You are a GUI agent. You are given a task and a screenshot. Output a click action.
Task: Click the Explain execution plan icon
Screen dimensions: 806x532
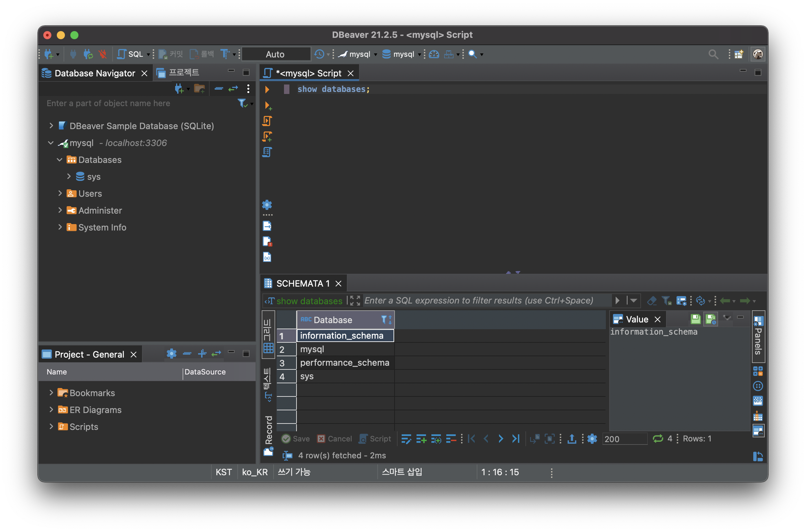[x=267, y=152]
